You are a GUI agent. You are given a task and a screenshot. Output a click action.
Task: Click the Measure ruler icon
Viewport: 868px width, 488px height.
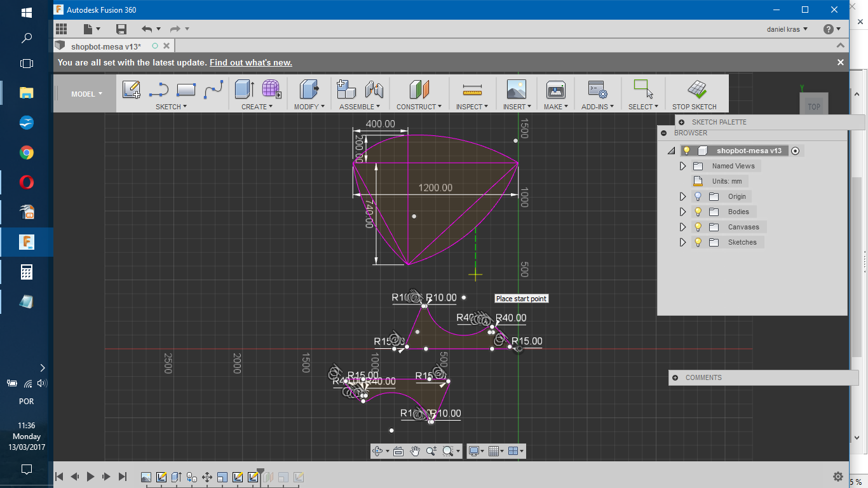(x=472, y=90)
